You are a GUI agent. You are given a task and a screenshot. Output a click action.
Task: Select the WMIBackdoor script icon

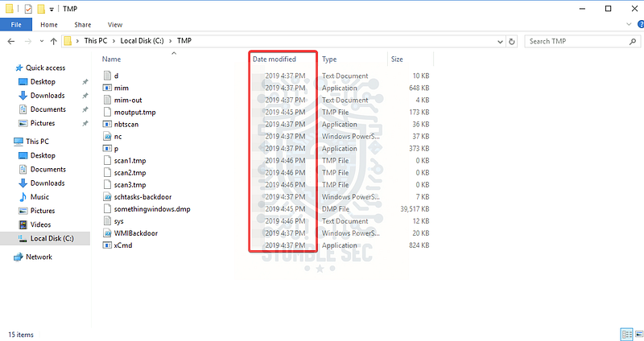point(107,233)
